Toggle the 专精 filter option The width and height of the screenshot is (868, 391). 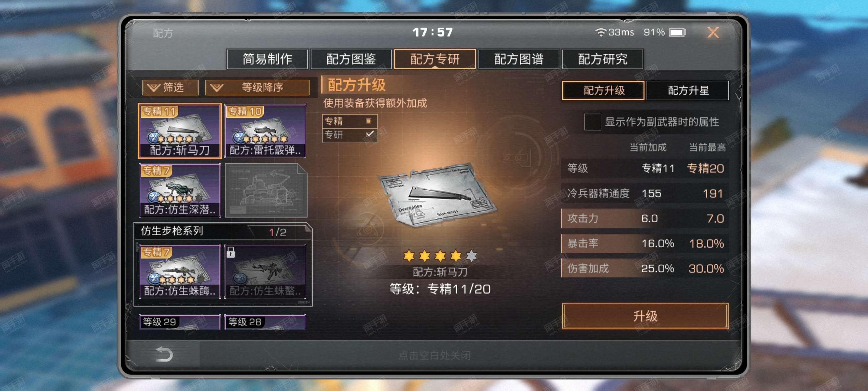click(x=349, y=121)
